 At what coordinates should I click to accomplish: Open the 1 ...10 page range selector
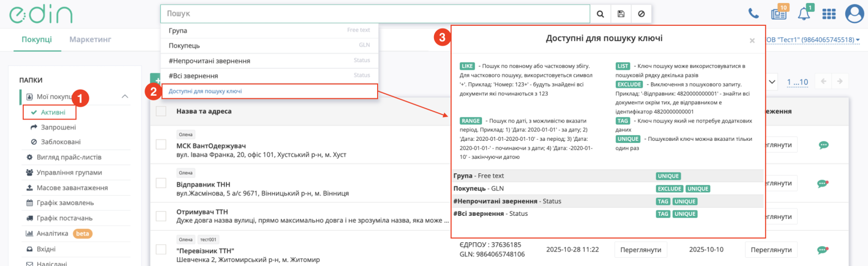click(797, 82)
